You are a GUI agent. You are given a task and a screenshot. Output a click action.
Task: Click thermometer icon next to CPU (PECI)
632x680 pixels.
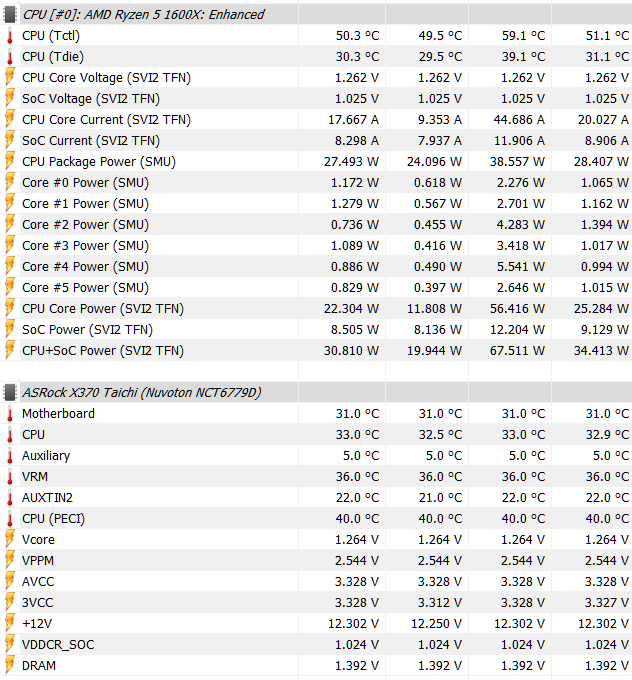tap(10, 519)
